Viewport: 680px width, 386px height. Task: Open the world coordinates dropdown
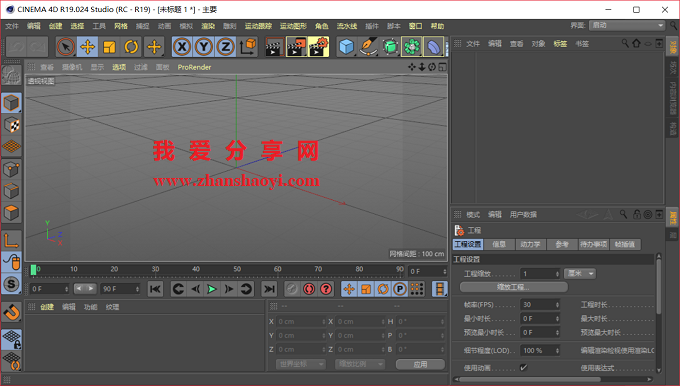coord(301,364)
